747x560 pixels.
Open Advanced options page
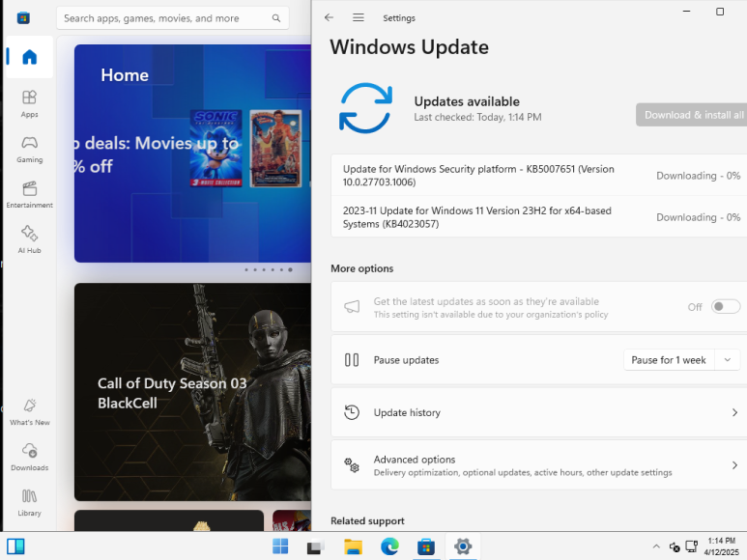pyautogui.click(x=539, y=465)
